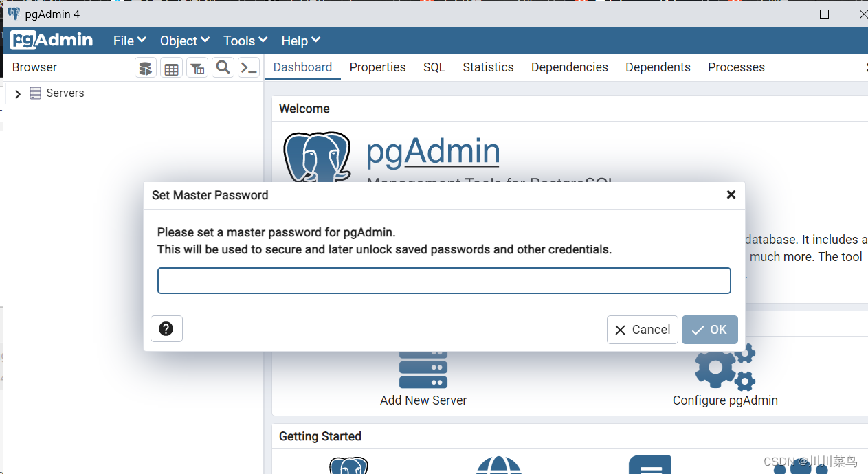
Task: Open the Query Tool icon in Browser toolbar
Action: coord(146,68)
